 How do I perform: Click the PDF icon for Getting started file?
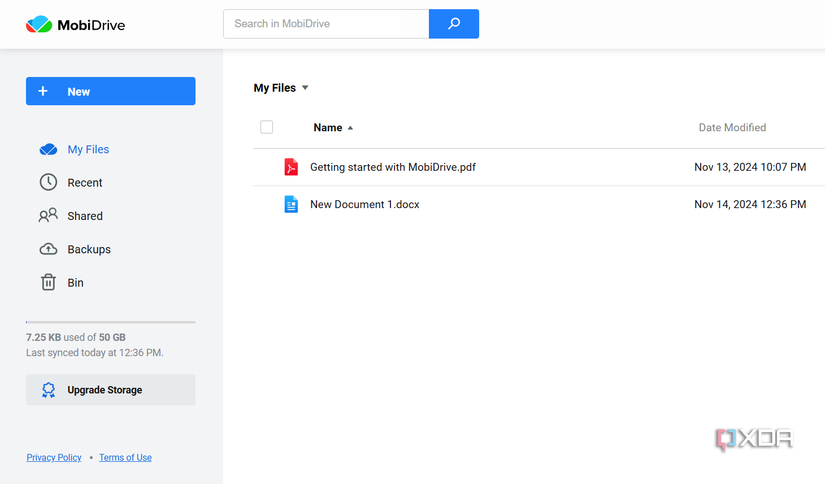pyautogui.click(x=291, y=167)
